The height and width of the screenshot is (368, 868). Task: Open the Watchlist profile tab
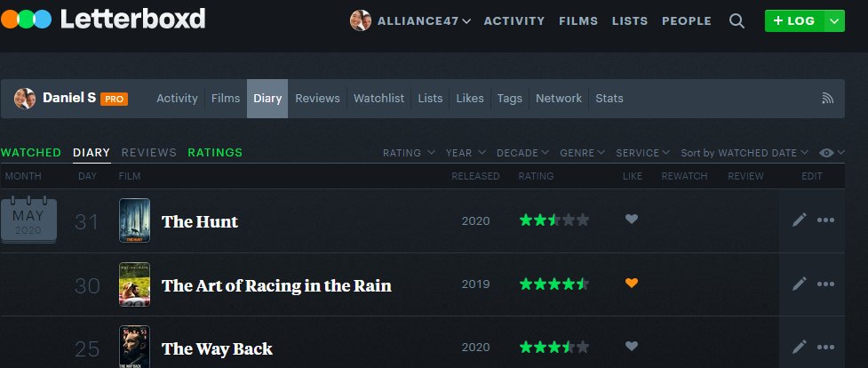pos(378,98)
